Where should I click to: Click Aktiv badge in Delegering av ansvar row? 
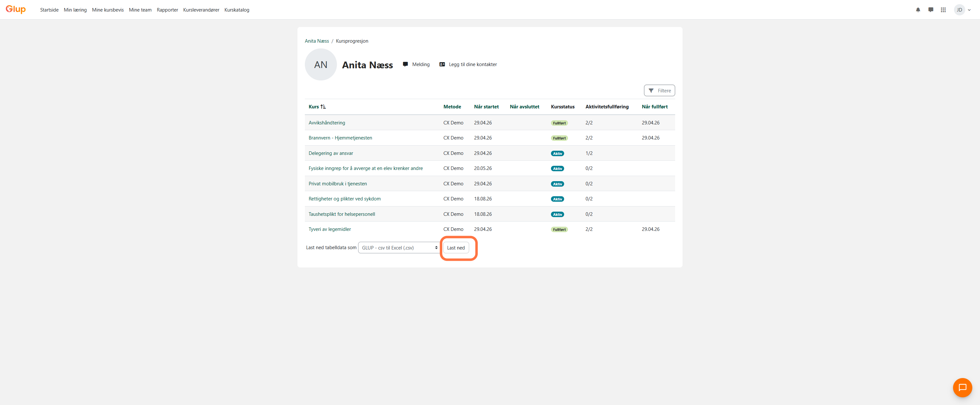click(x=557, y=154)
